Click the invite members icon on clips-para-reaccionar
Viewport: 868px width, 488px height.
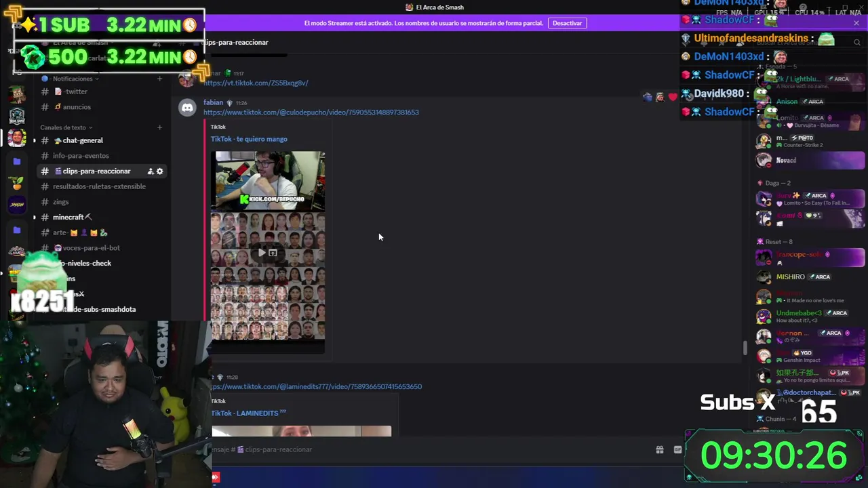pos(151,171)
